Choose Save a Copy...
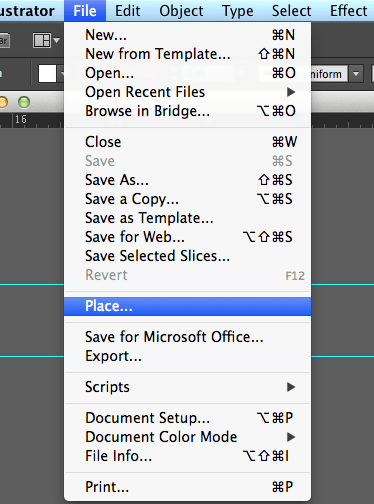 (x=187, y=199)
